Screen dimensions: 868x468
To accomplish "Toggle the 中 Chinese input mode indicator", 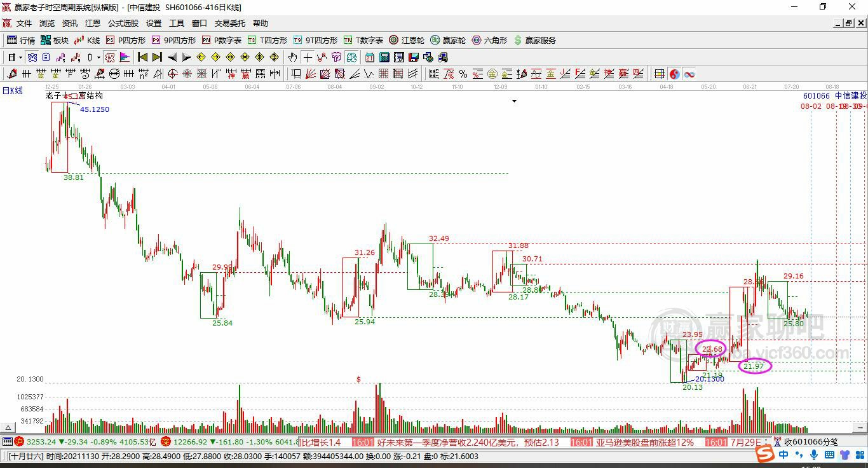I will (x=783, y=455).
